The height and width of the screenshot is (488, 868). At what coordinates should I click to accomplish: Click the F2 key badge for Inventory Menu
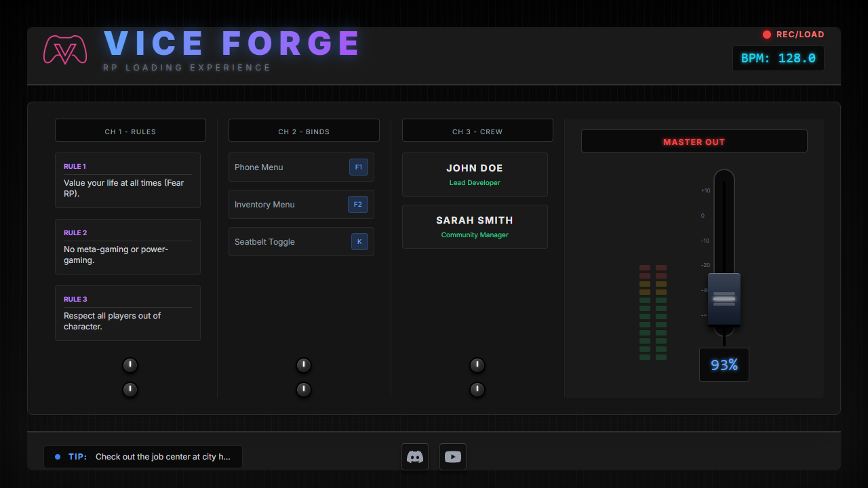click(x=359, y=205)
